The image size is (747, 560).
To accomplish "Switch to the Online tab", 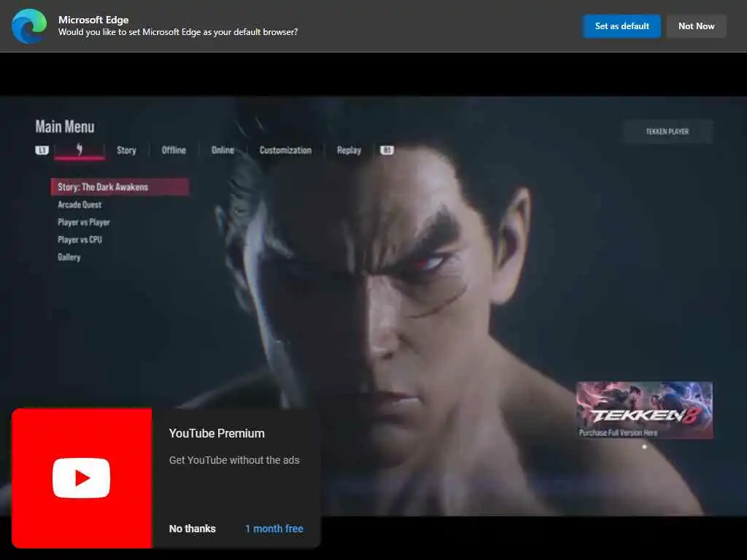I will 222,150.
